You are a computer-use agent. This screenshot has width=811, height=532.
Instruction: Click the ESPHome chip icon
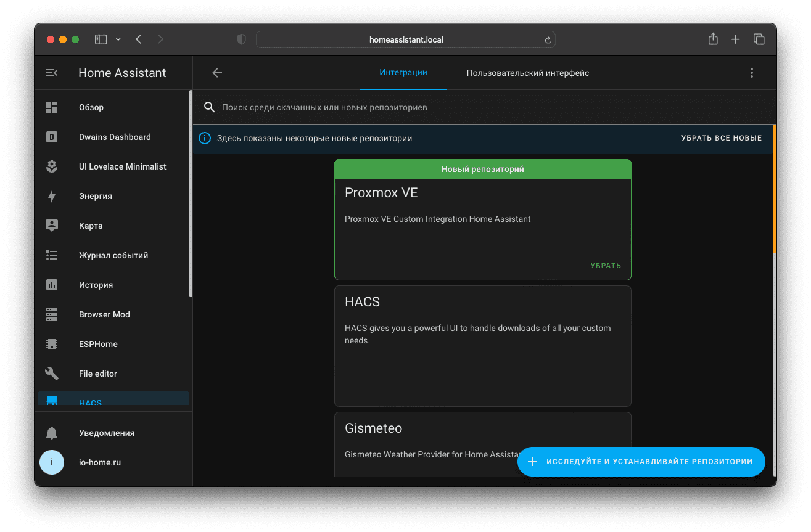(x=52, y=344)
